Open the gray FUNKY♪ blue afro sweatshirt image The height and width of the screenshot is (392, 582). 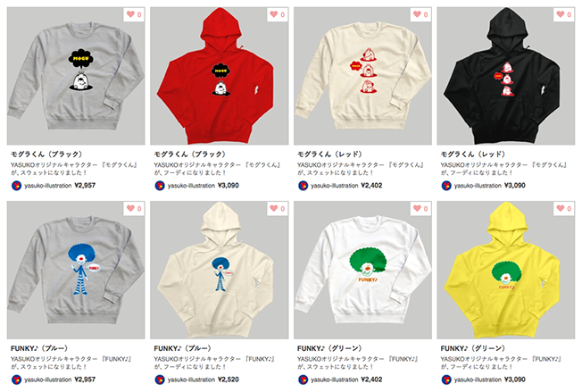point(76,271)
